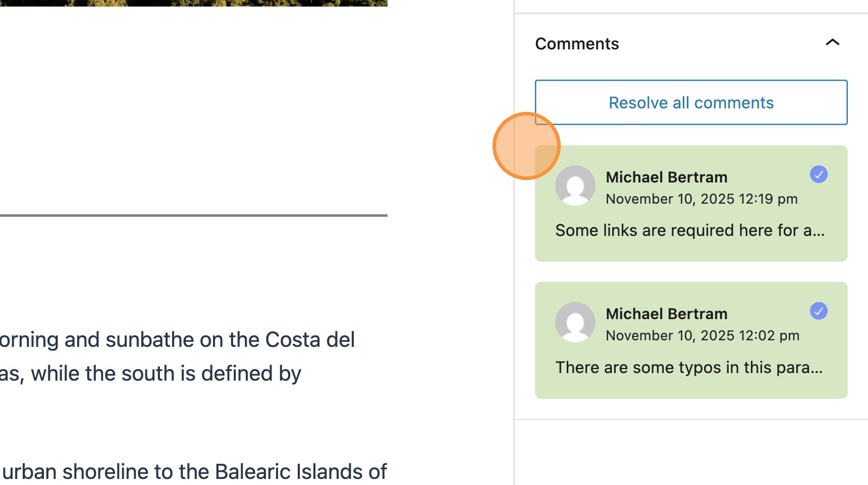
Task: Open the "There are some typos" comment
Action: (689, 368)
